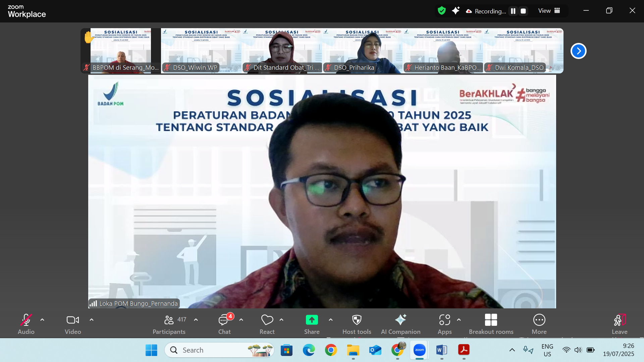Viewport: 644px width, 362px height.
Task: Pause the ongoing recording
Action: (x=513, y=11)
